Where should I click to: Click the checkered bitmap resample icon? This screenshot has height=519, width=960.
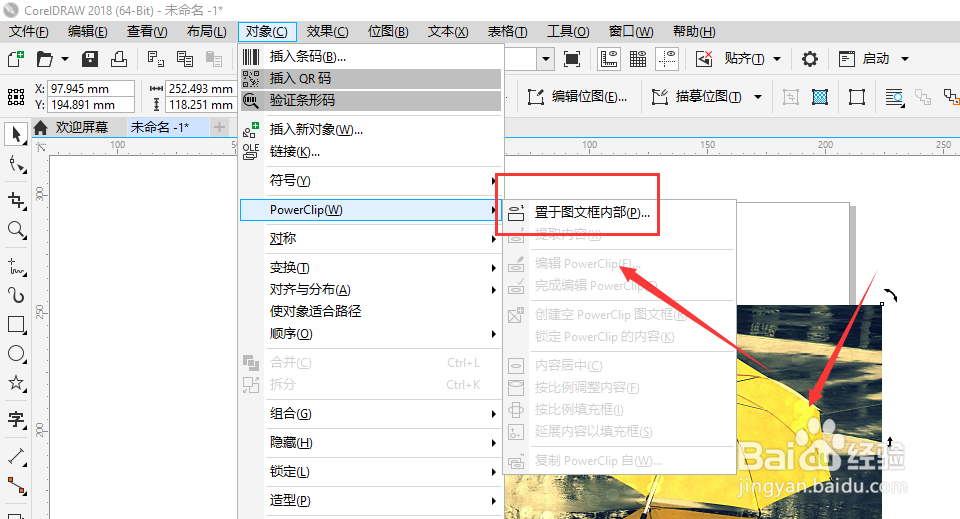[820, 97]
